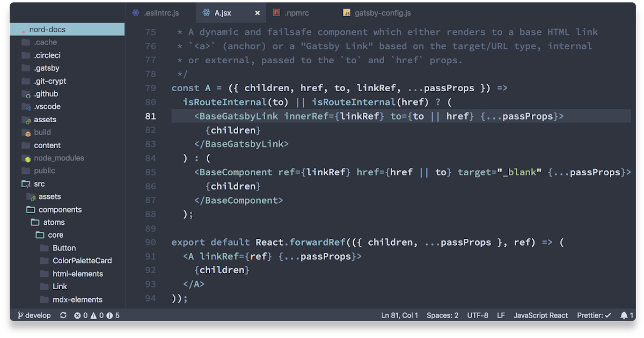Click the synchronize changes icon in the status bar
The height and width of the screenshot is (338, 644).
(x=63, y=315)
